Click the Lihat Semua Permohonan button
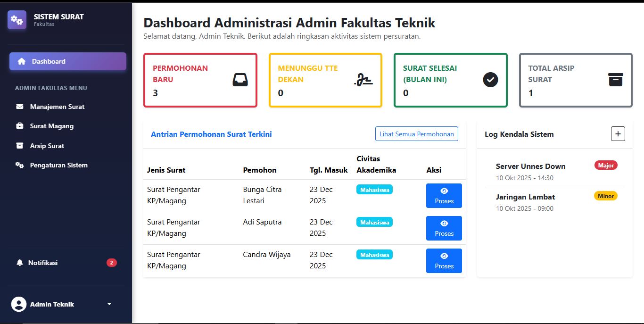This screenshot has width=644, height=324. coord(416,134)
